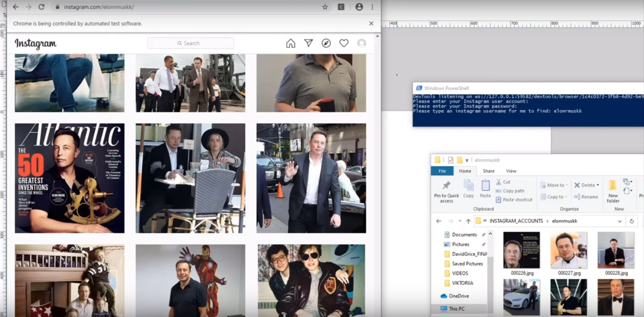Reload the Instagram page

[x=41, y=7]
